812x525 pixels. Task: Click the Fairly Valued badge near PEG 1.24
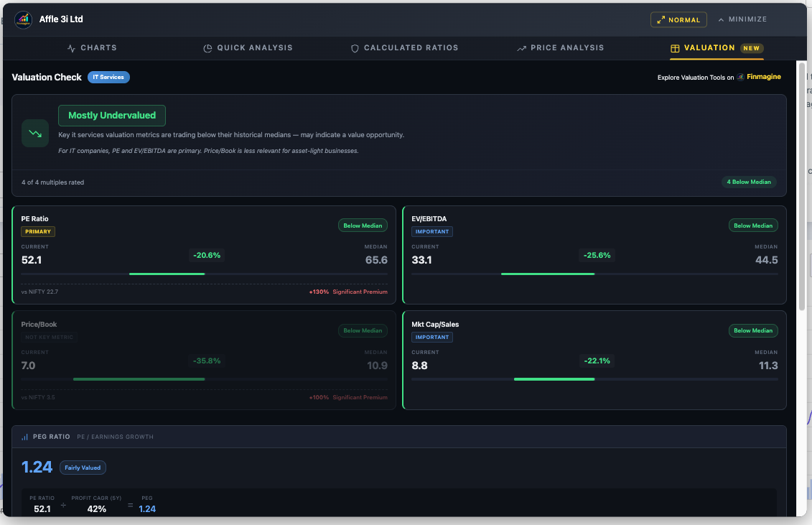click(83, 468)
